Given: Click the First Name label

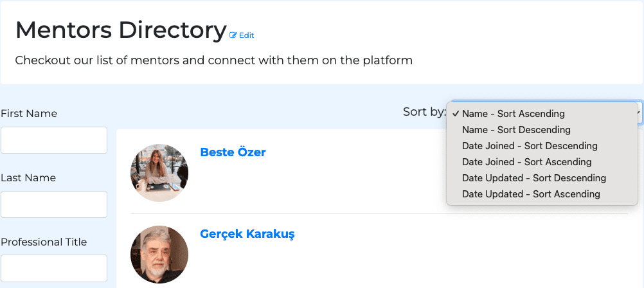Looking at the screenshot, I should tap(29, 114).
